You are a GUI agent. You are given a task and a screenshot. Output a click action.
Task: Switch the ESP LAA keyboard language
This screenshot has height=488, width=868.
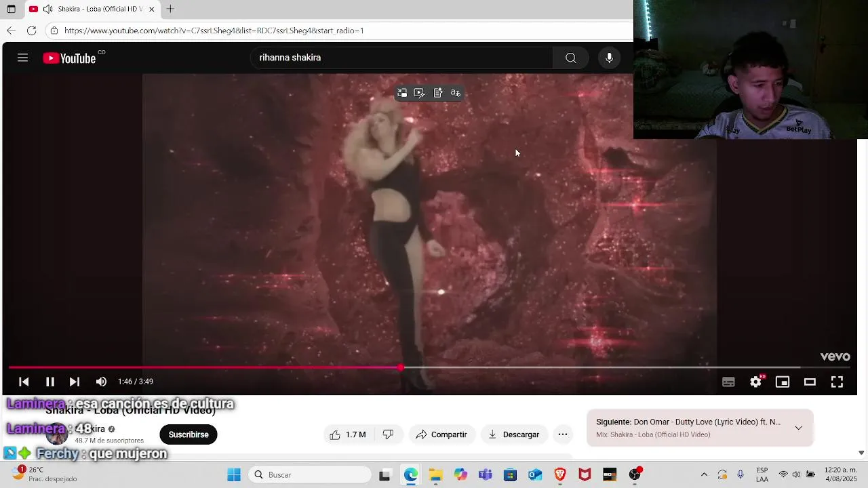click(762, 474)
